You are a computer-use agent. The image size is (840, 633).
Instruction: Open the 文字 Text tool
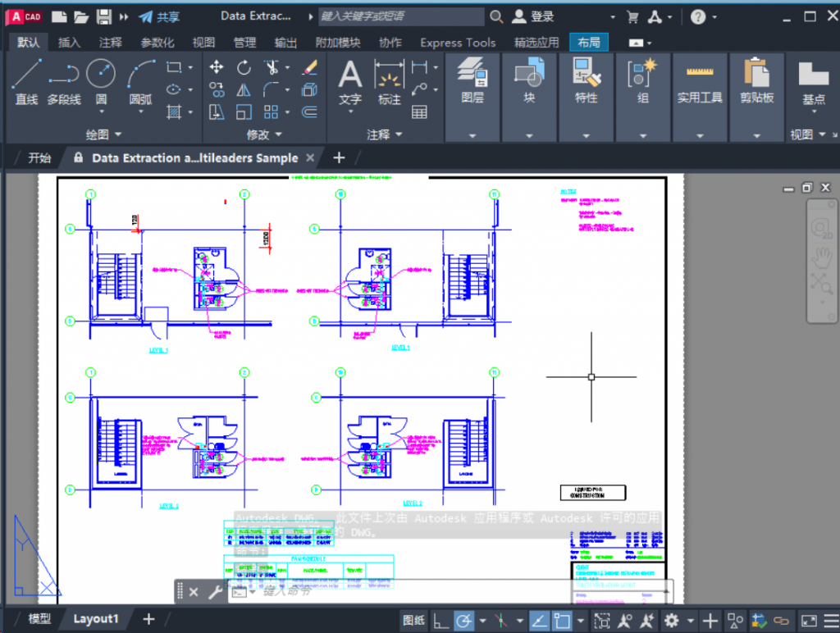[349, 82]
